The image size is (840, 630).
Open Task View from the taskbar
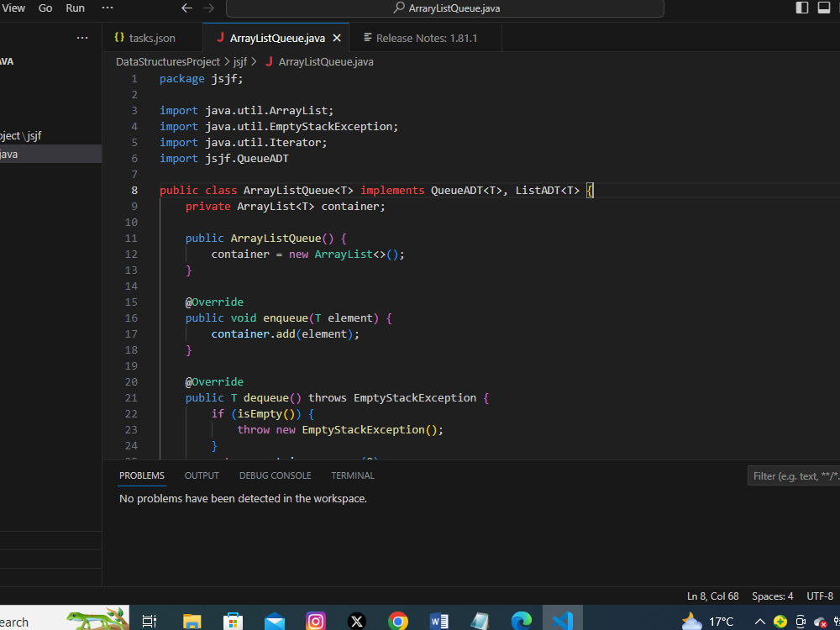(x=150, y=622)
